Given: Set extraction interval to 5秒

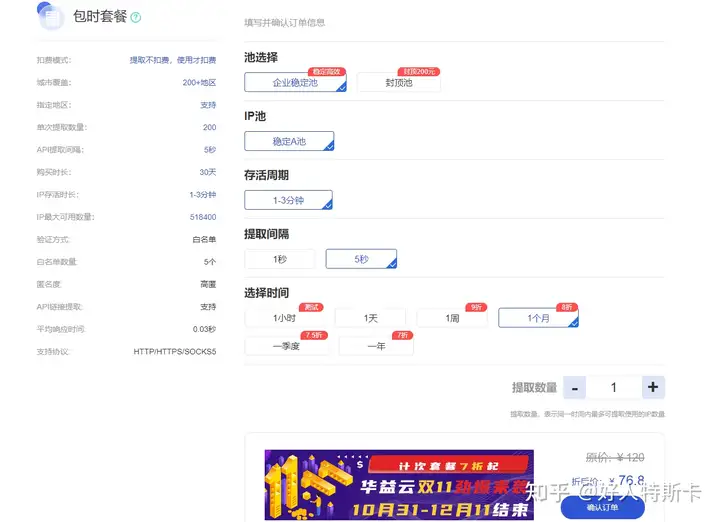Looking at the screenshot, I should click(x=361, y=259).
